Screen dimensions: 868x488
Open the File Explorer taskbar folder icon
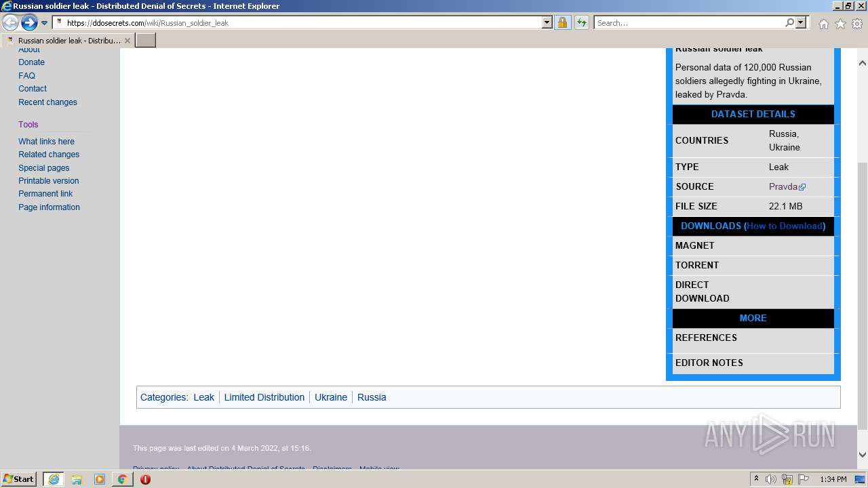pos(77,479)
